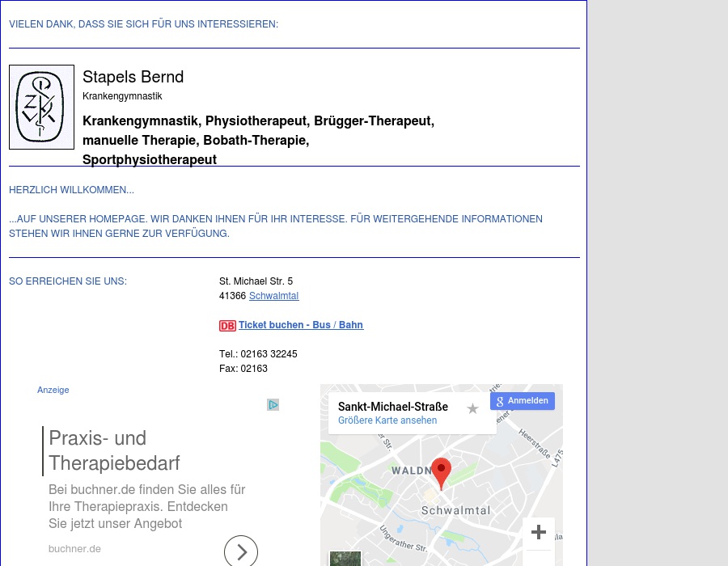Zoom in using the plus icon on the map
The width and height of the screenshot is (728, 566).
pyautogui.click(x=539, y=532)
